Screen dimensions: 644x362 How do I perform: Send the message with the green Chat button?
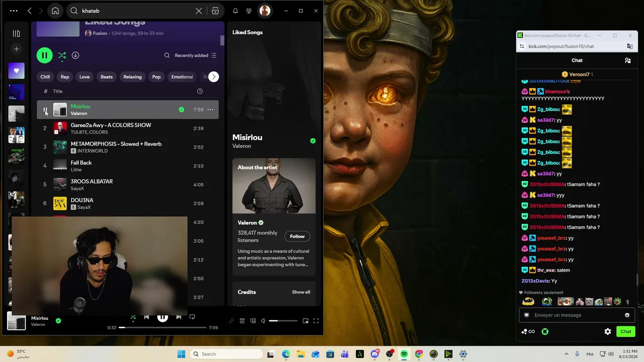pyautogui.click(x=626, y=332)
